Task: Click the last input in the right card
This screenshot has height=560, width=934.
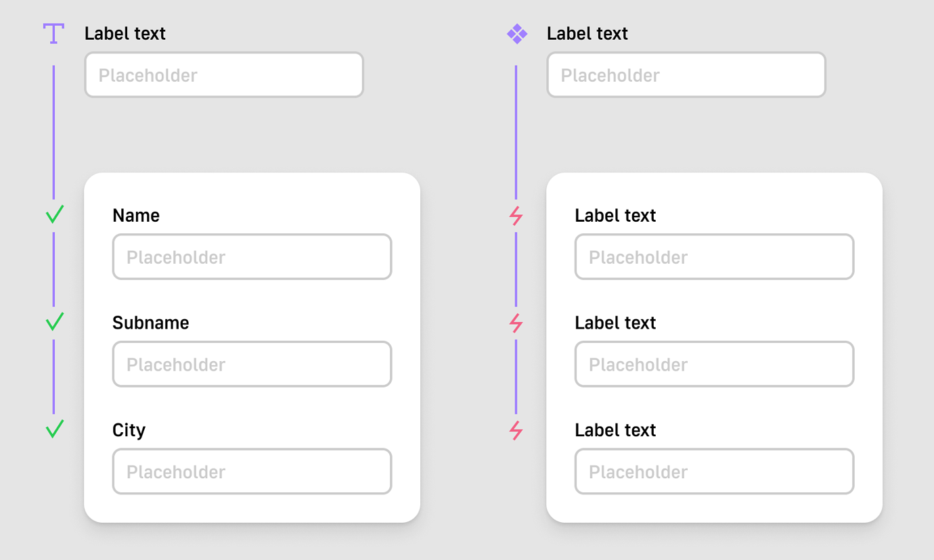Action: tap(714, 471)
